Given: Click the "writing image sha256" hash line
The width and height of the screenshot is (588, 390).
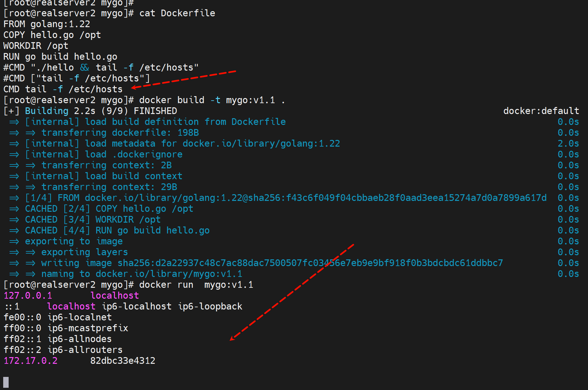Looking at the screenshot, I should coord(272,263).
